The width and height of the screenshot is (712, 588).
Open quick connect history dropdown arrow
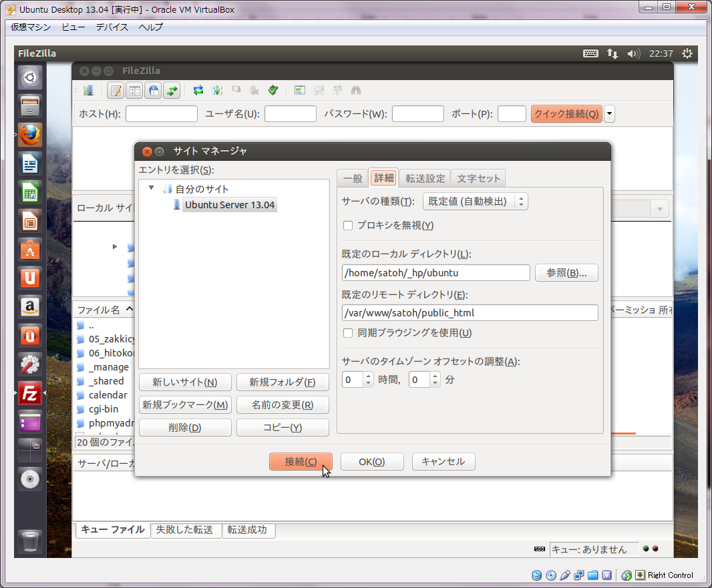pos(609,114)
